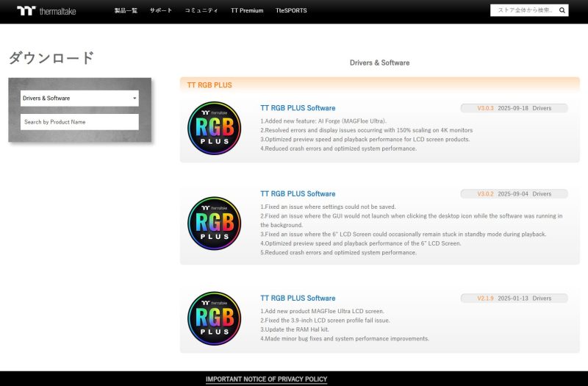Open the コミュニティ menu
Image resolution: width=588 pixels, height=386 pixels.
201,11
